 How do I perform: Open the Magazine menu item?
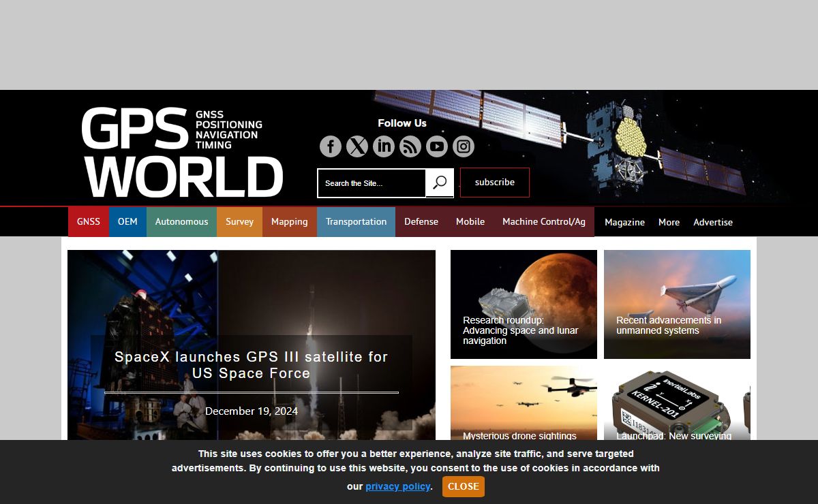click(624, 223)
